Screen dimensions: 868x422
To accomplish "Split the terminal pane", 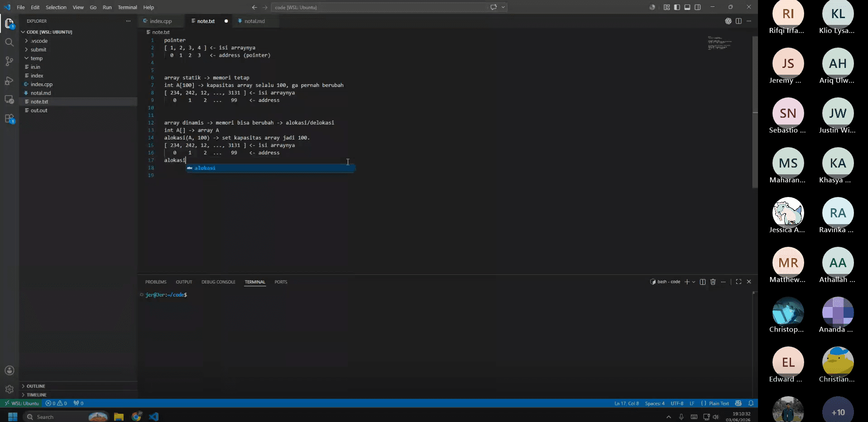I will 703,282.
